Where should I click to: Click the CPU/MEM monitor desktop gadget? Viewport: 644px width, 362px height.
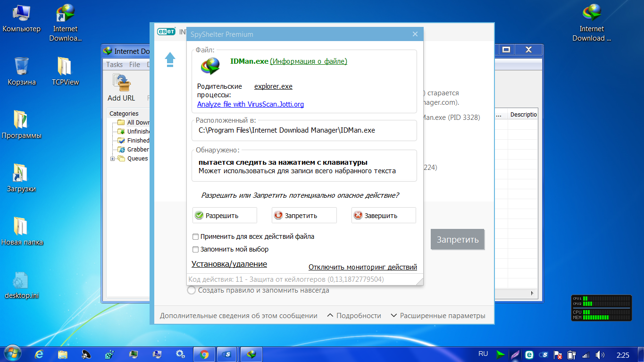[x=601, y=308]
